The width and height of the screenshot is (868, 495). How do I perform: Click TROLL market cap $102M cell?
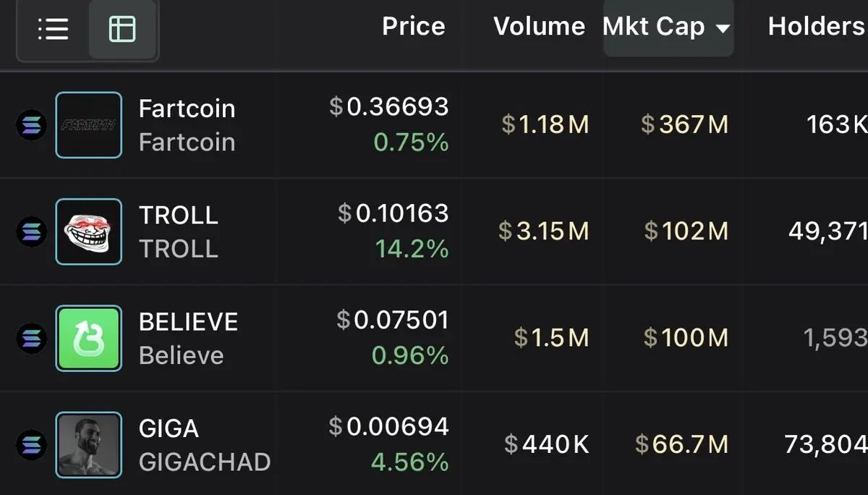pyautogui.click(x=686, y=232)
